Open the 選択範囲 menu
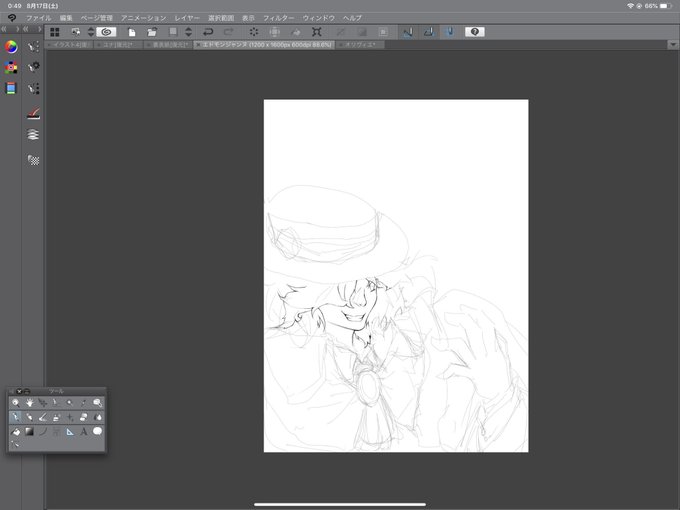The width and height of the screenshot is (680, 510). (221, 18)
